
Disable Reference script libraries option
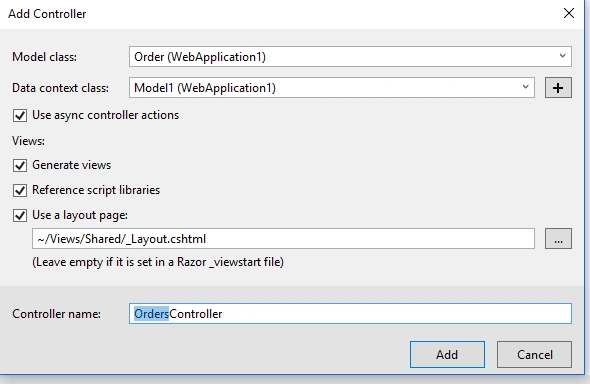(x=20, y=190)
